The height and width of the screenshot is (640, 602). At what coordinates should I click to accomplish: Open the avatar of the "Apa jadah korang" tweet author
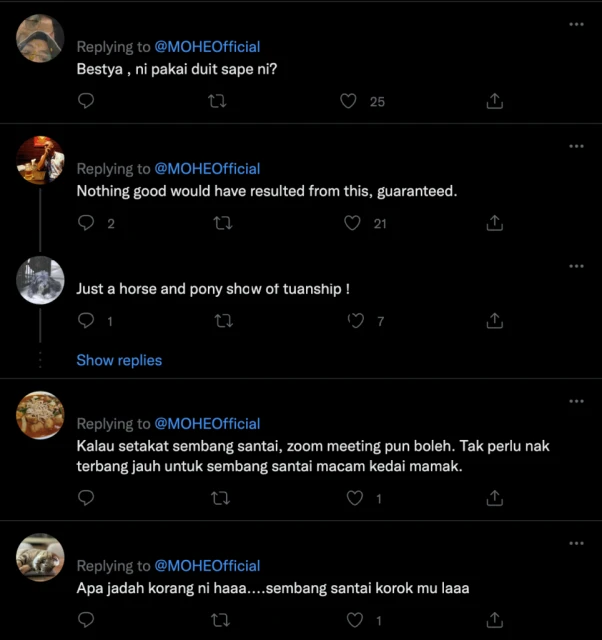tap(41, 557)
